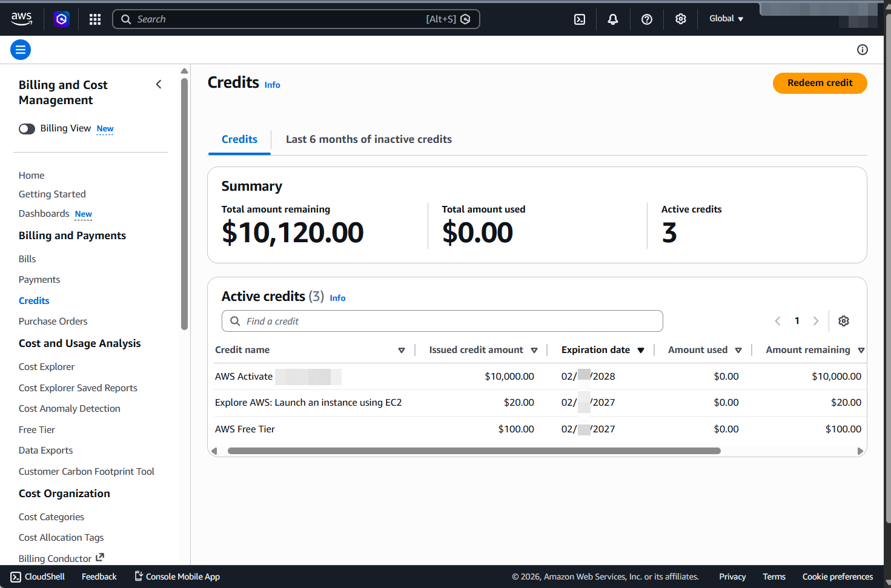Sort by Amount used column
This screenshot has width=891, height=588.
(738, 351)
